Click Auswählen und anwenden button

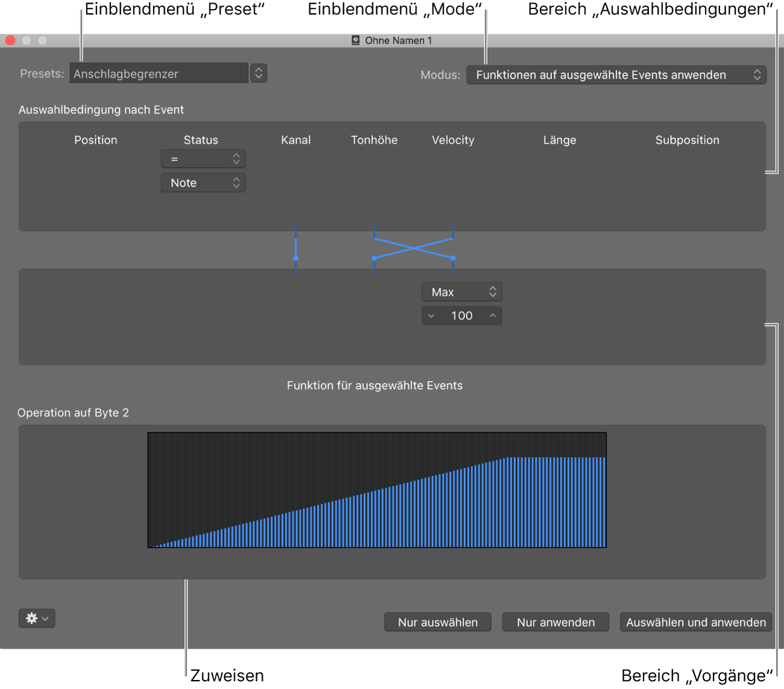pyautogui.click(x=696, y=622)
